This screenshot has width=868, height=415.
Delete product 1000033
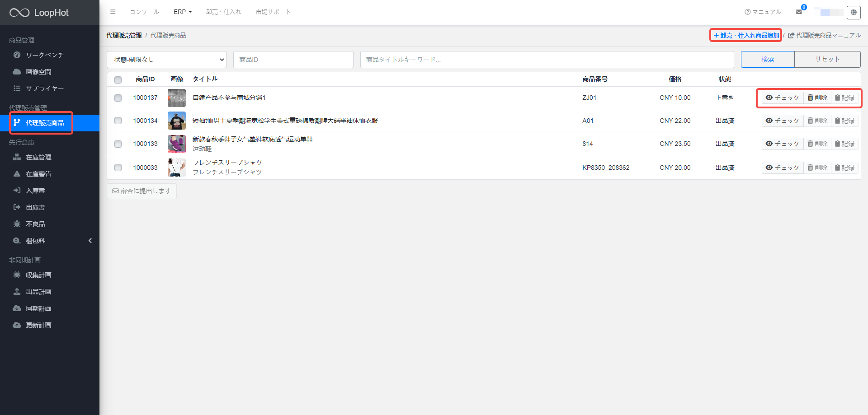pos(817,168)
